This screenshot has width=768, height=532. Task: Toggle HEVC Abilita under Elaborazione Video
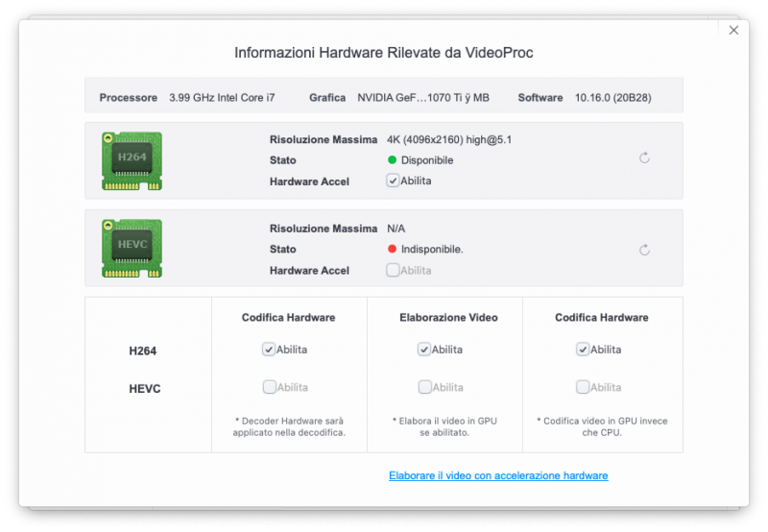(424, 387)
